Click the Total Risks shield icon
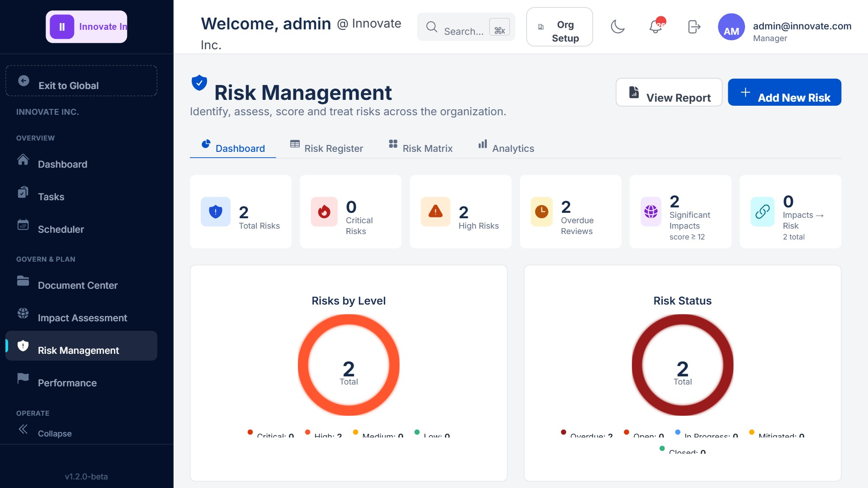This screenshot has width=868, height=488. (x=216, y=211)
